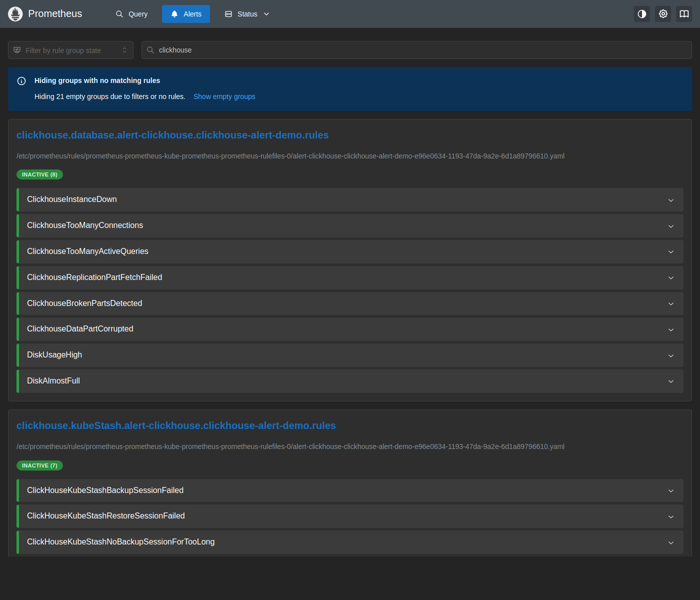The height and width of the screenshot is (600, 700).
Task: Open the settings gear icon
Action: tap(663, 14)
